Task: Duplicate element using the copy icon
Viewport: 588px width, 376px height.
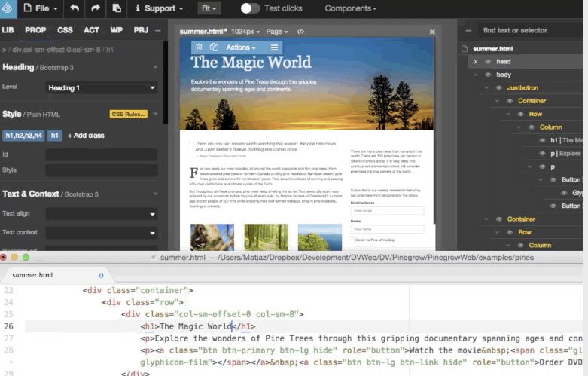Action: [x=215, y=47]
